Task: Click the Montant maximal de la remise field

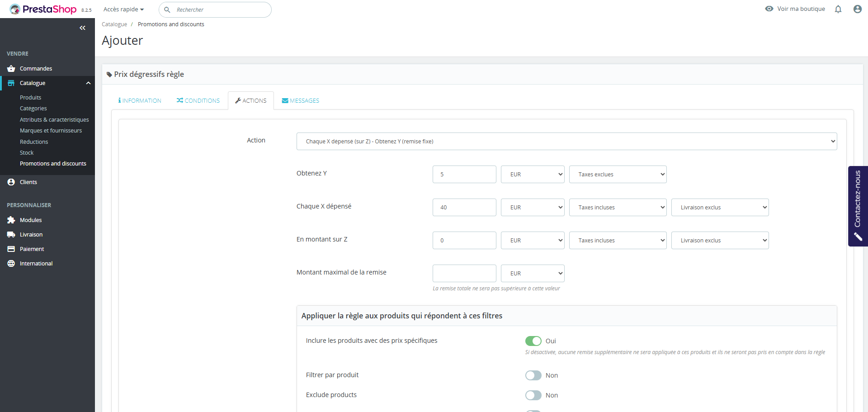Action: pyautogui.click(x=464, y=274)
